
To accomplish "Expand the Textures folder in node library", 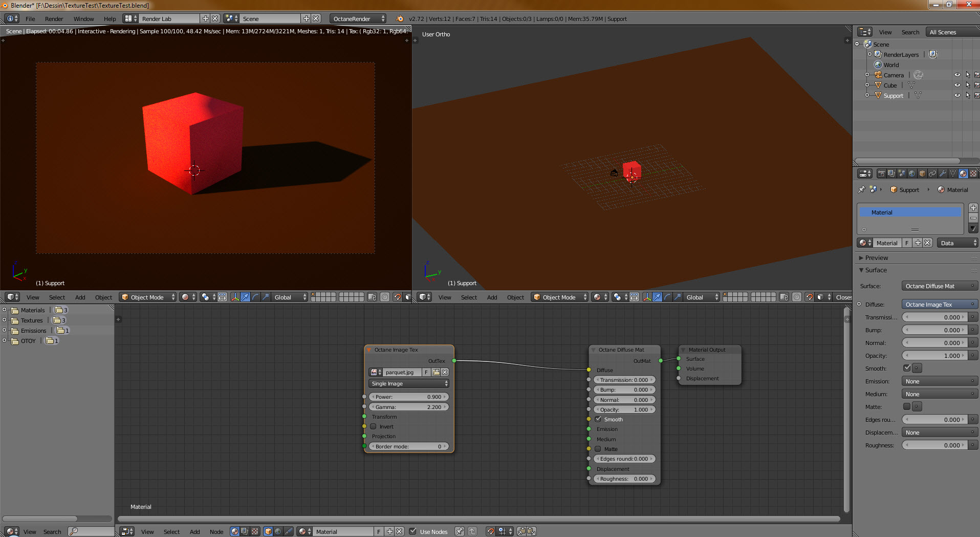I will click(5, 320).
